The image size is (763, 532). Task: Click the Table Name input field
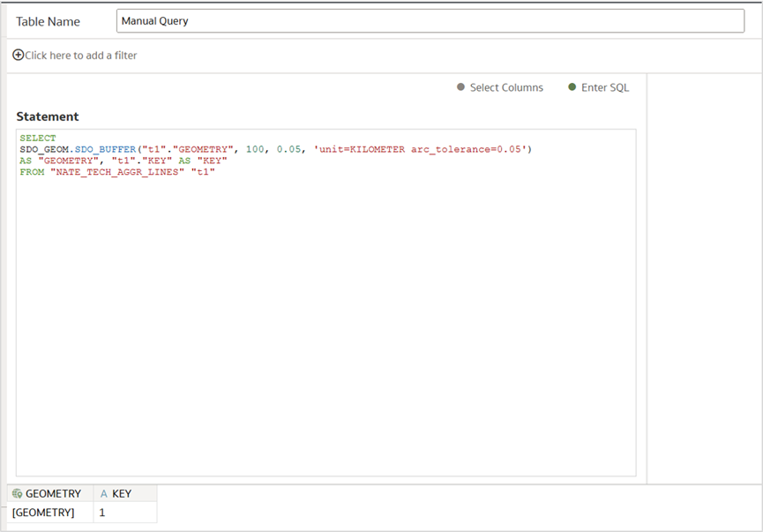tap(430, 20)
